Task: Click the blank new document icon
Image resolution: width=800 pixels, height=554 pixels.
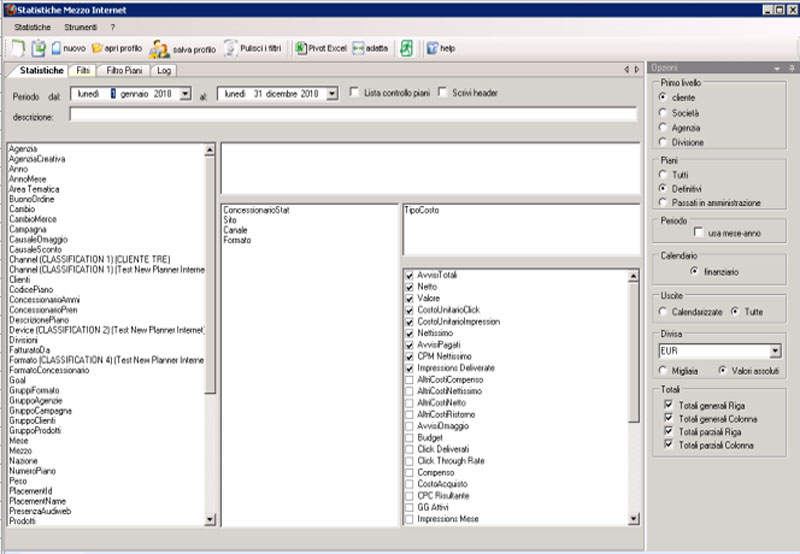Action: (x=17, y=47)
